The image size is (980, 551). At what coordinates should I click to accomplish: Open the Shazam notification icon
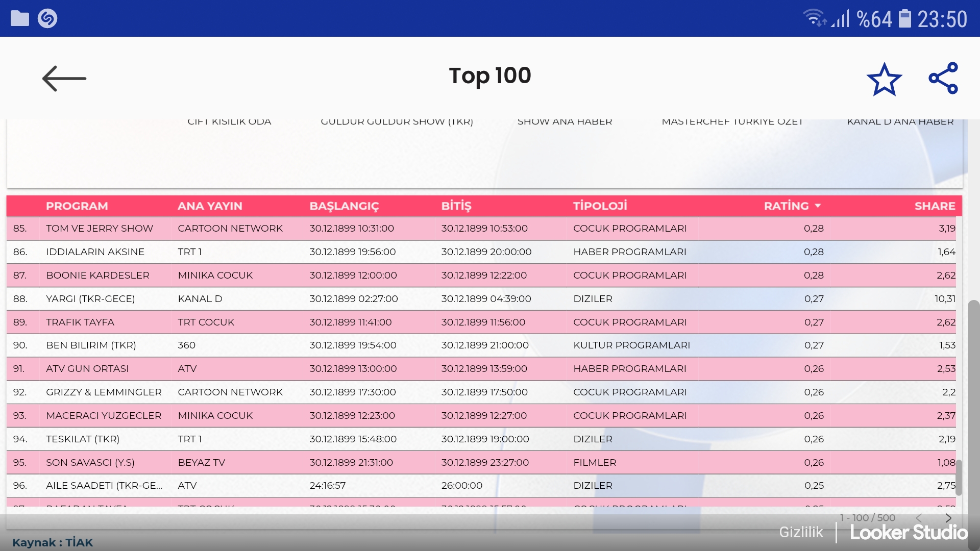point(47,18)
